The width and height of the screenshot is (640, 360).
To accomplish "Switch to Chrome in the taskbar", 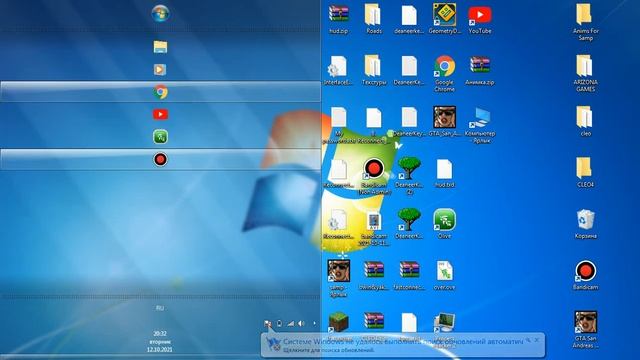I will click(160, 92).
